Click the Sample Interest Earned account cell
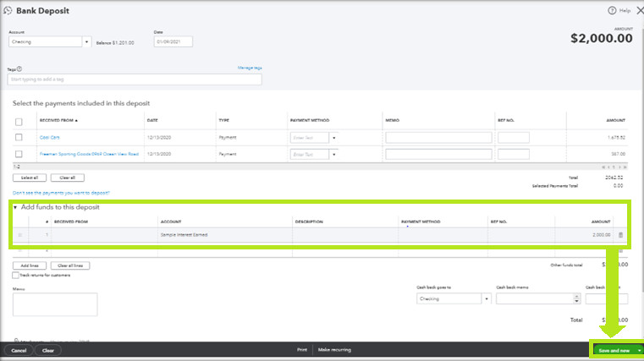The image size is (644, 361). tap(224, 235)
